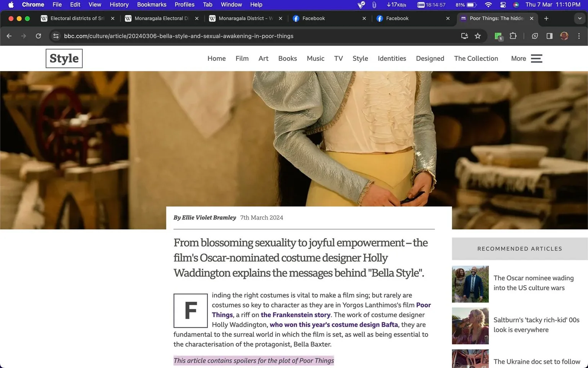Open the hamburger More menu on BBC Style
This screenshot has height=368, width=588.
point(536,58)
